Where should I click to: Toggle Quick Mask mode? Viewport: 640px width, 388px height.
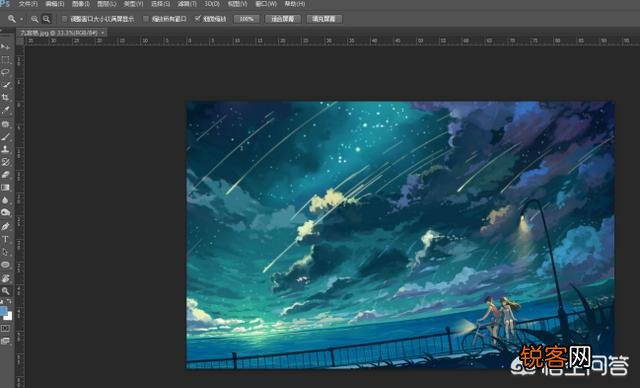tap(5, 328)
